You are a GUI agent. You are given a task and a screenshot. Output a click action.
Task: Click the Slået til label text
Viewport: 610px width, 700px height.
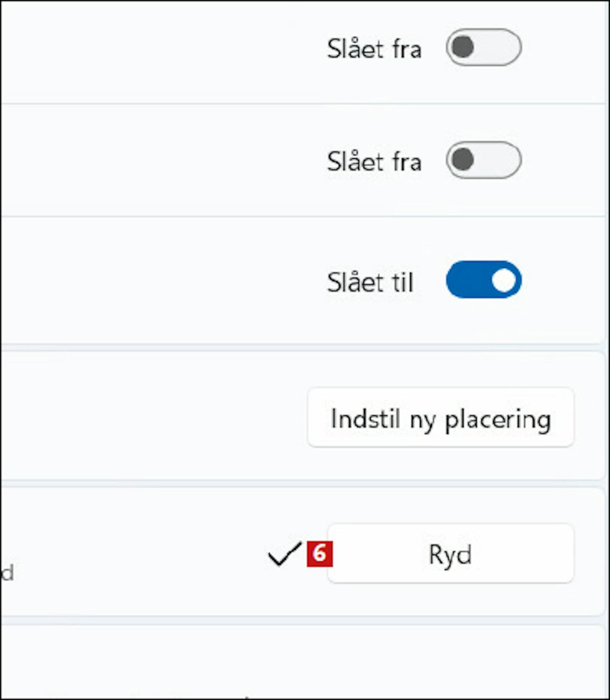click(x=370, y=282)
